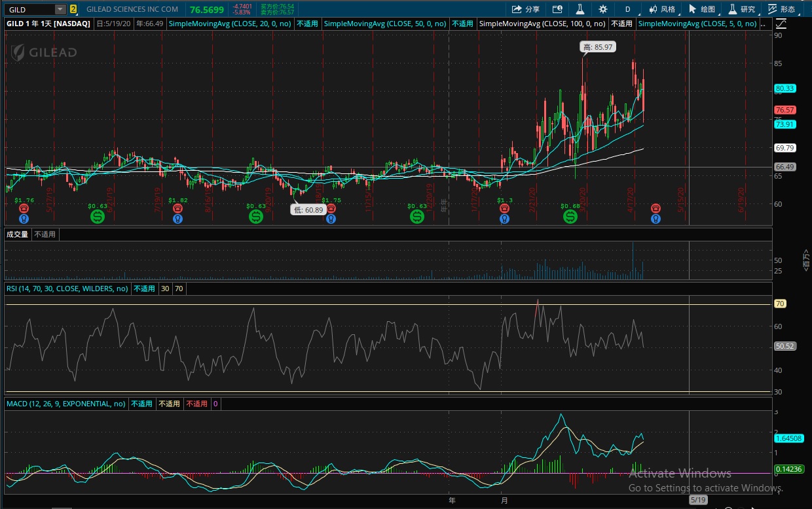Screen dimensions: 812x509
Task: Click SimpleMovingAvg (CLOSE, 20, 0, no) label
Action: 231,24
